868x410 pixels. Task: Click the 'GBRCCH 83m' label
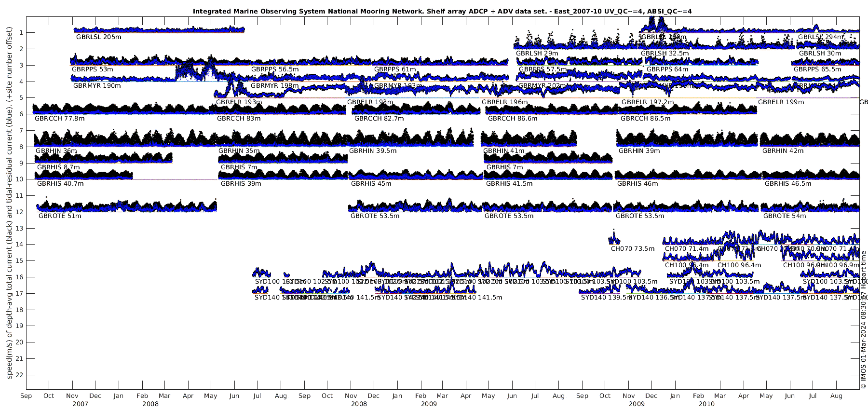click(x=239, y=119)
